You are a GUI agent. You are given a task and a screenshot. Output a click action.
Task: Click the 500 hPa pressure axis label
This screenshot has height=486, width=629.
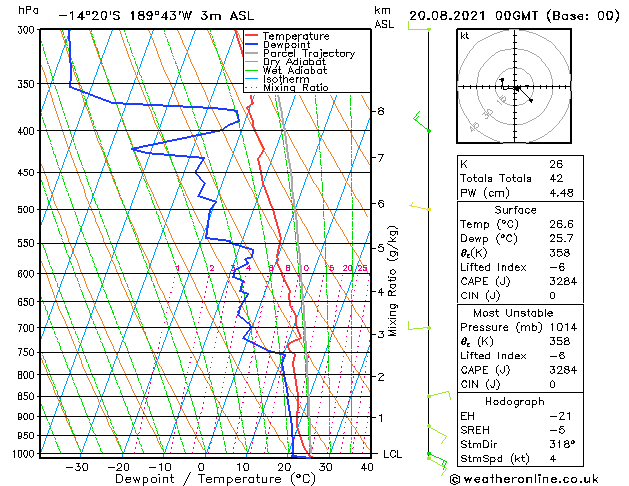pos(26,209)
